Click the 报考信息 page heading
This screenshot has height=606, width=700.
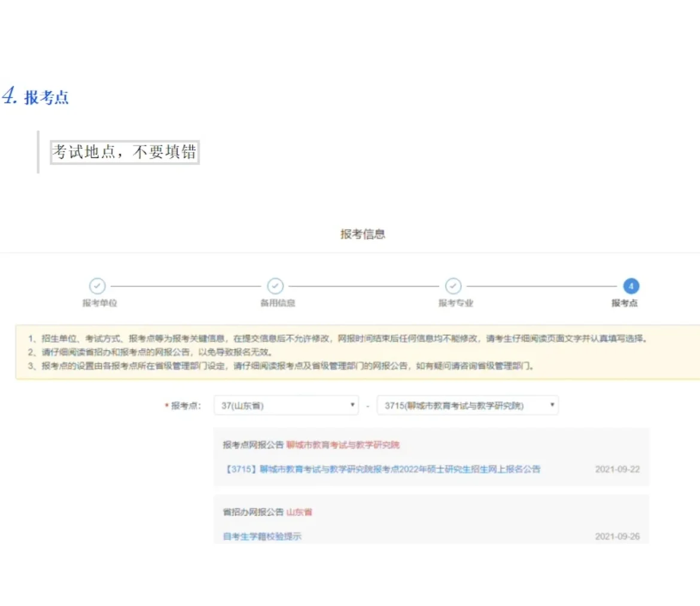pos(362,233)
